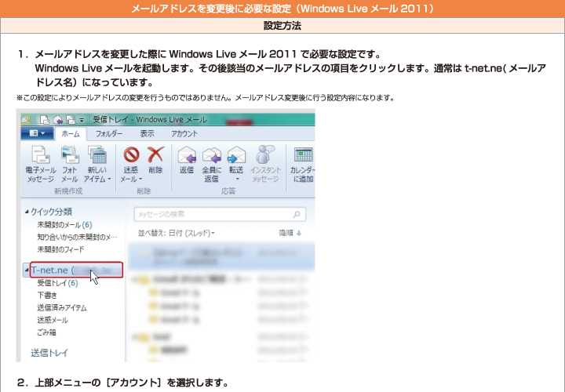The height and width of the screenshot is (392, 565).
Task: Click the step 2 text mentioning [アカウント]
Action: [x=123, y=383]
